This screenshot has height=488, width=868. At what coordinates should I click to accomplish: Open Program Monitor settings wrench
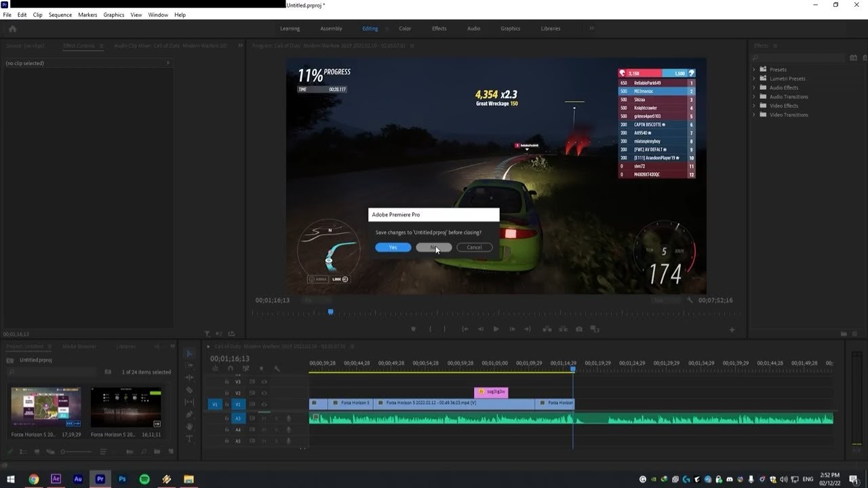(690, 300)
